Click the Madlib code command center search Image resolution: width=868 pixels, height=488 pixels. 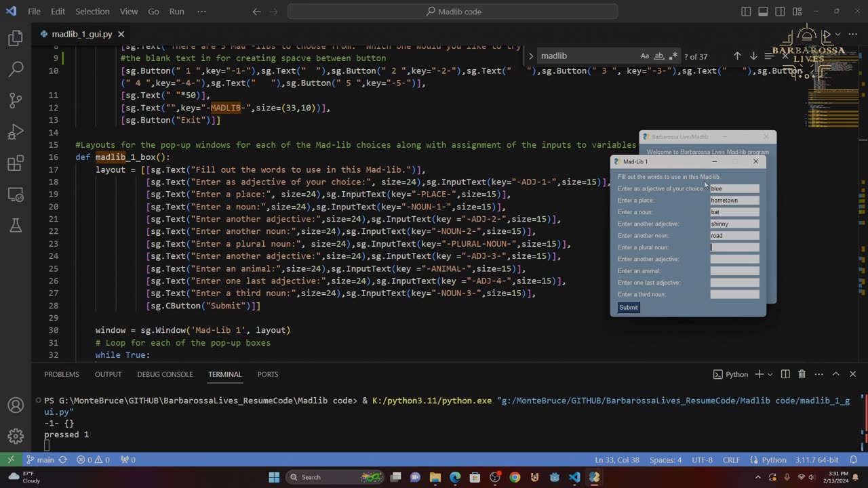(453, 12)
